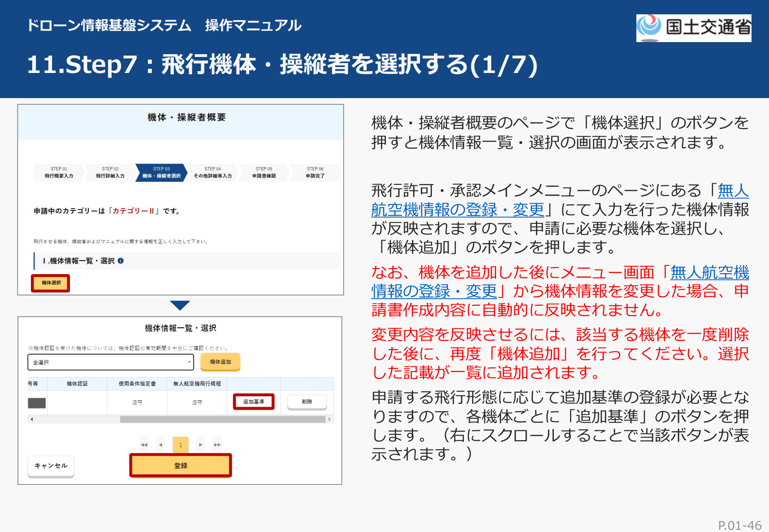
Task: Click the horizontal scrollbar of the table
Action: tap(222, 420)
